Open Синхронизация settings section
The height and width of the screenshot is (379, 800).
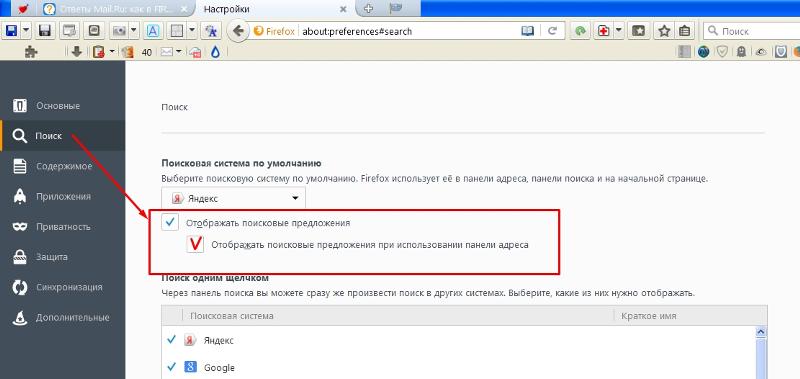(62, 287)
